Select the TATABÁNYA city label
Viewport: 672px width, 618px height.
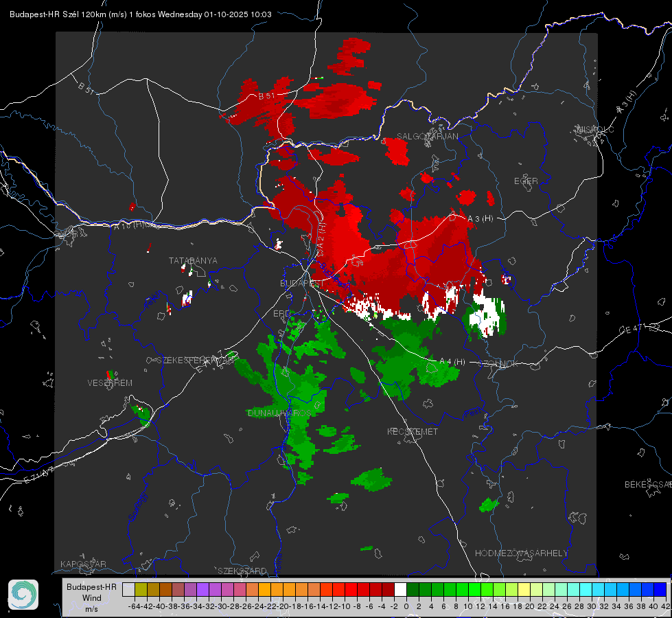tap(193, 261)
